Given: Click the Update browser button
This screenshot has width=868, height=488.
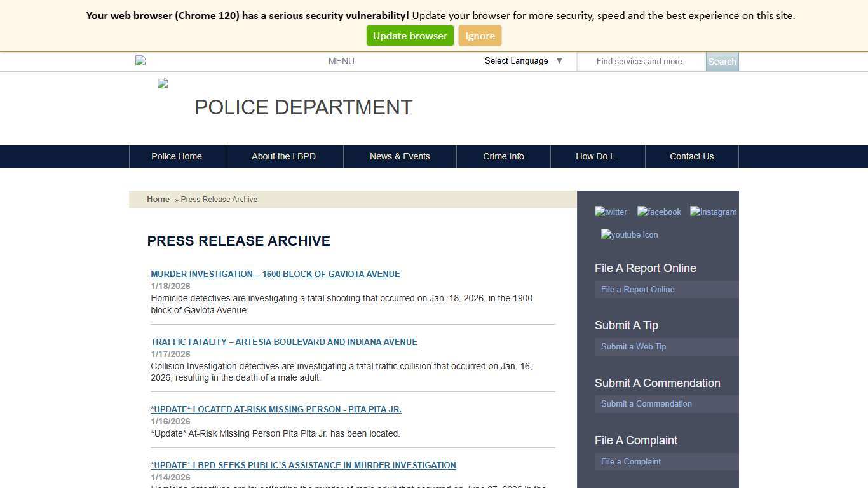Looking at the screenshot, I should [410, 36].
